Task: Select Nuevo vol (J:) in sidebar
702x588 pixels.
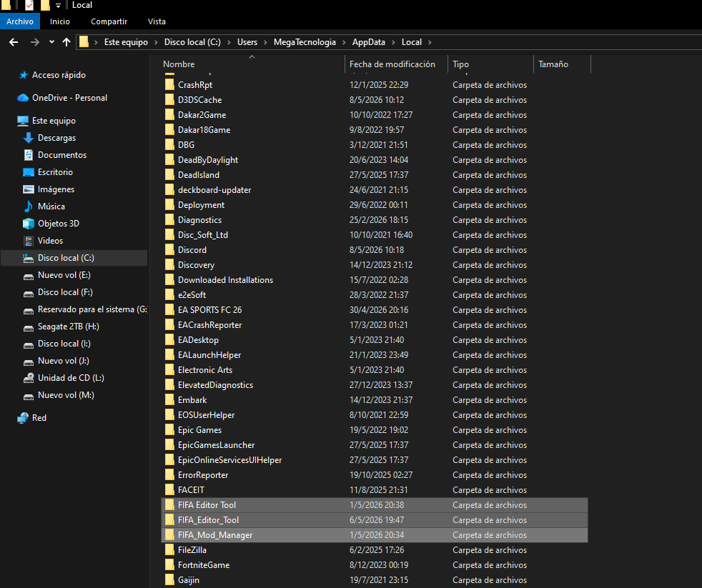Action: click(x=63, y=361)
